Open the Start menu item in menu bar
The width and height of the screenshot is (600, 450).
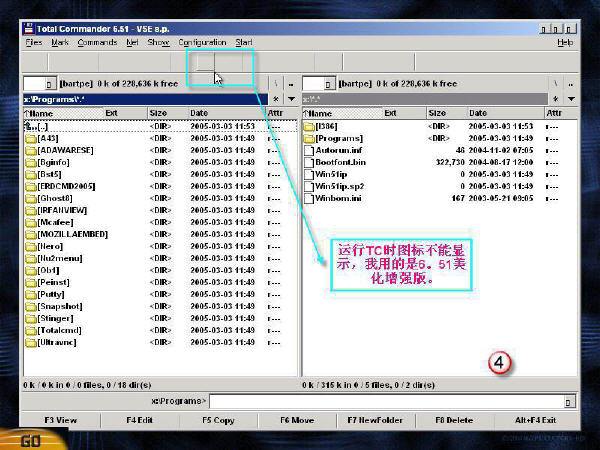pos(244,42)
